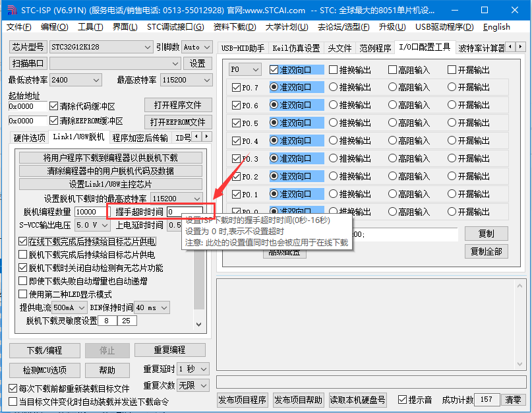The image size is (532, 413).
Task: Click 将用户程序下载到编程器以供脱机下载 button
Action: click(111, 158)
